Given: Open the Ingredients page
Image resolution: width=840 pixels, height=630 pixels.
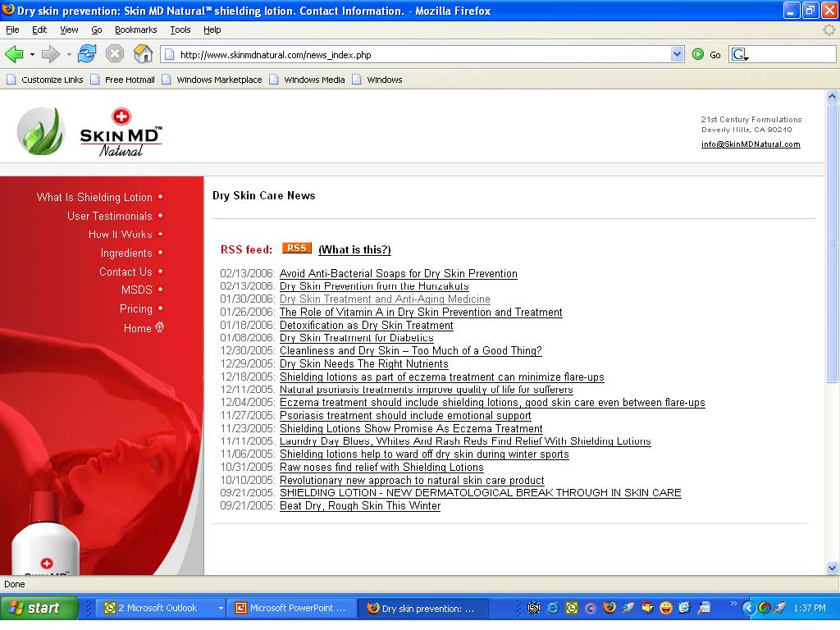Looking at the screenshot, I should coord(126,253).
